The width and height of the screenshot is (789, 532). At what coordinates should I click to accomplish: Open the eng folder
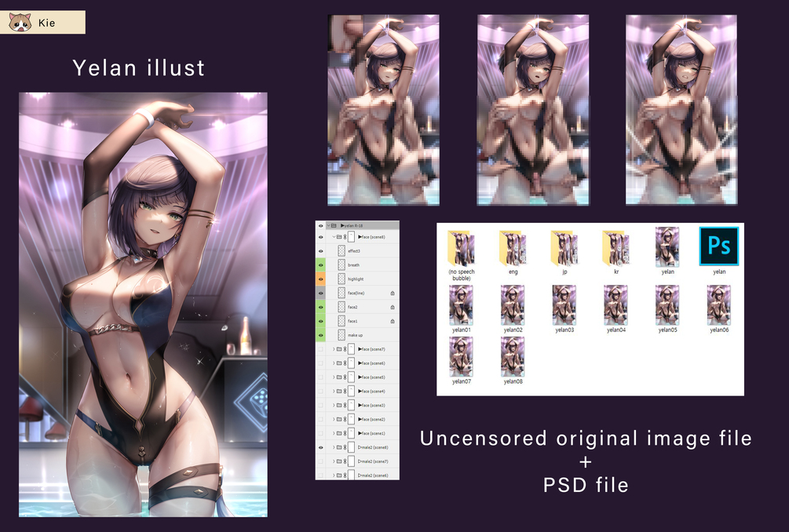point(513,253)
